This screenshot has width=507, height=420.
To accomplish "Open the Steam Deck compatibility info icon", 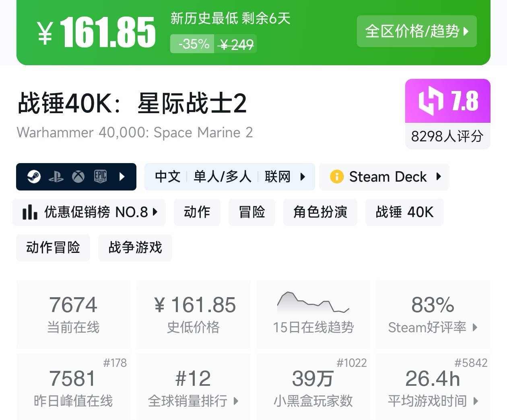I will [336, 176].
